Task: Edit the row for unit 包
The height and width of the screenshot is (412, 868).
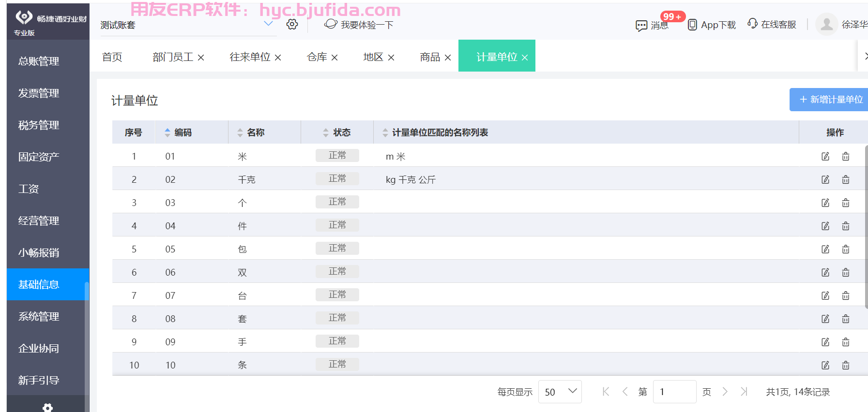Action: [825, 249]
